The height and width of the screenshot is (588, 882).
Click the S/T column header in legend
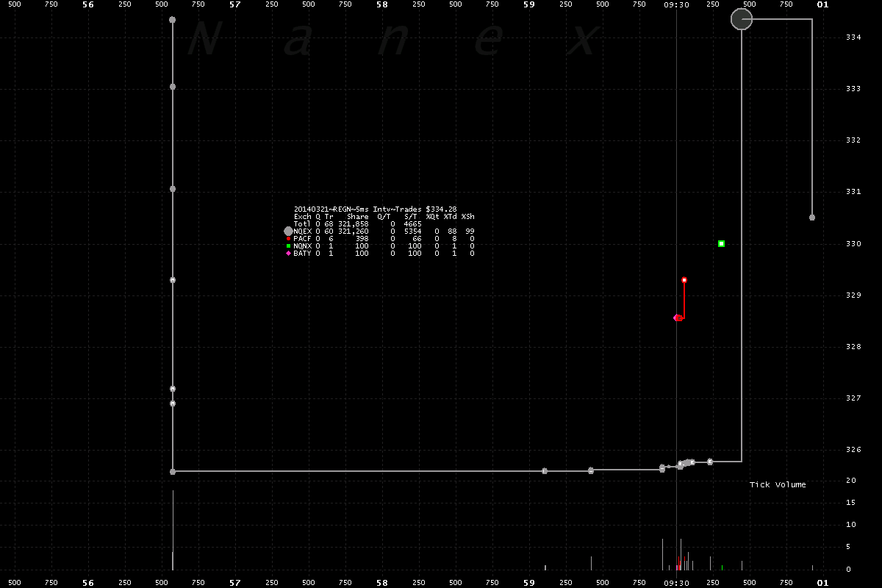click(x=410, y=217)
